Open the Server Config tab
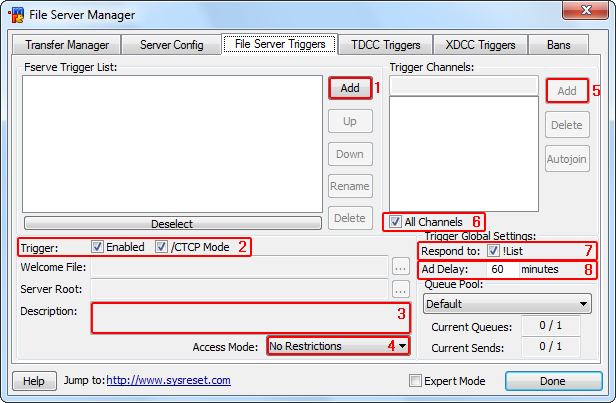The width and height of the screenshot is (616, 403). point(171,45)
